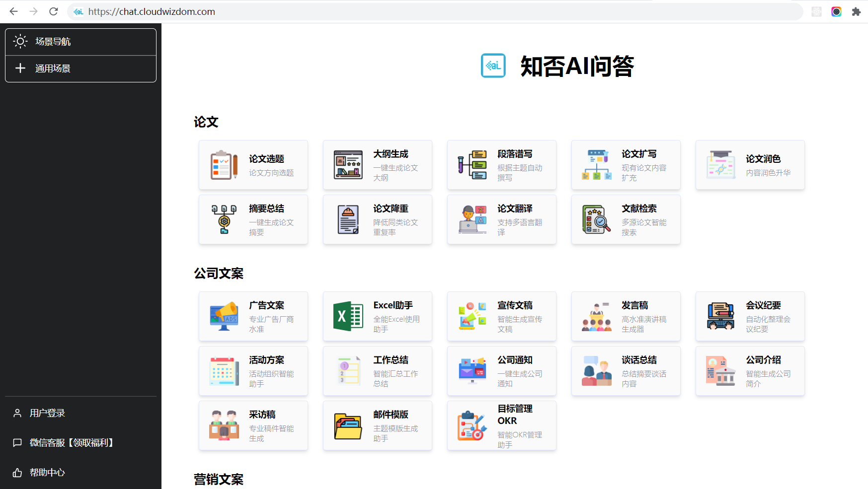The height and width of the screenshot is (489, 868).
Task: Click the 知否AI问答 page title
Action: (x=577, y=66)
